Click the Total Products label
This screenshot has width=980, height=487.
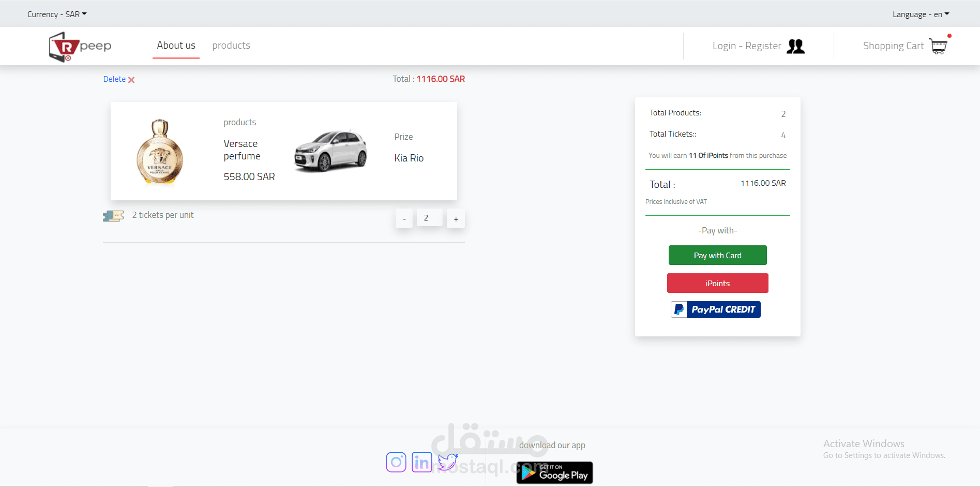675,113
